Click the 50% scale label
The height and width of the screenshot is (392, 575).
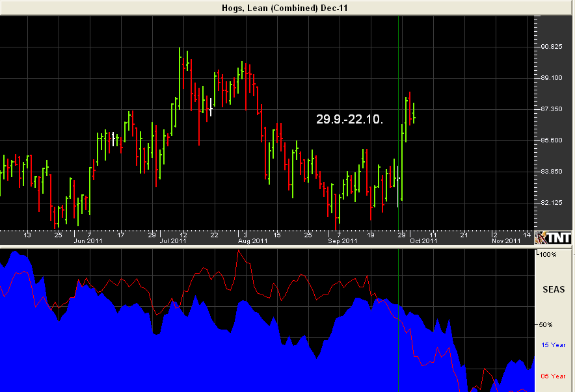[546, 324]
